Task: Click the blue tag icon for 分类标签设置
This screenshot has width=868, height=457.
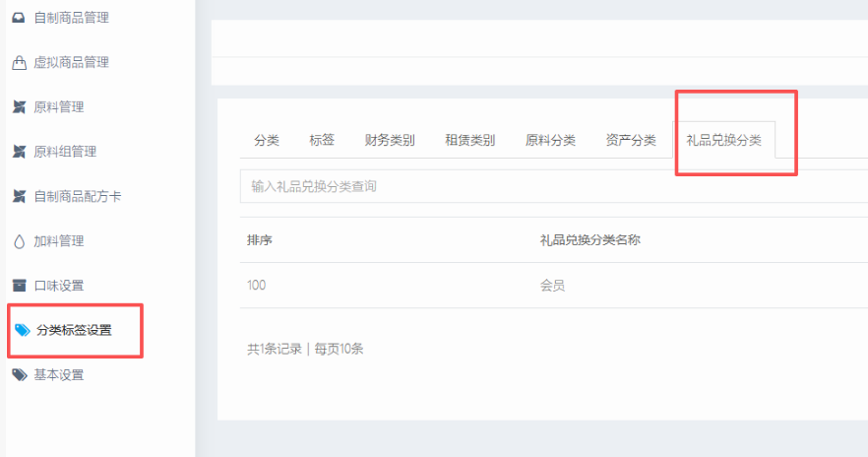Action: click(x=22, y=331)
